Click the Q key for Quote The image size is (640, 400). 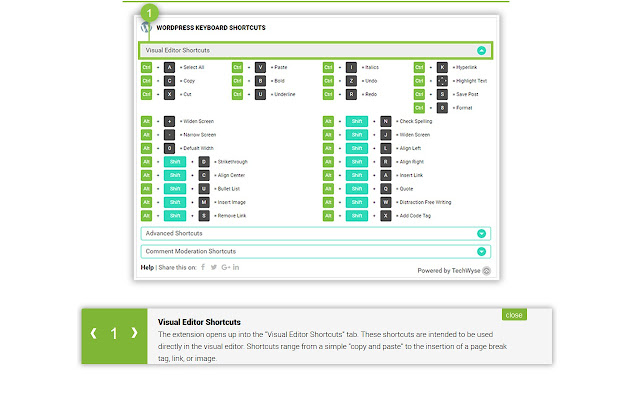point(386,189)
